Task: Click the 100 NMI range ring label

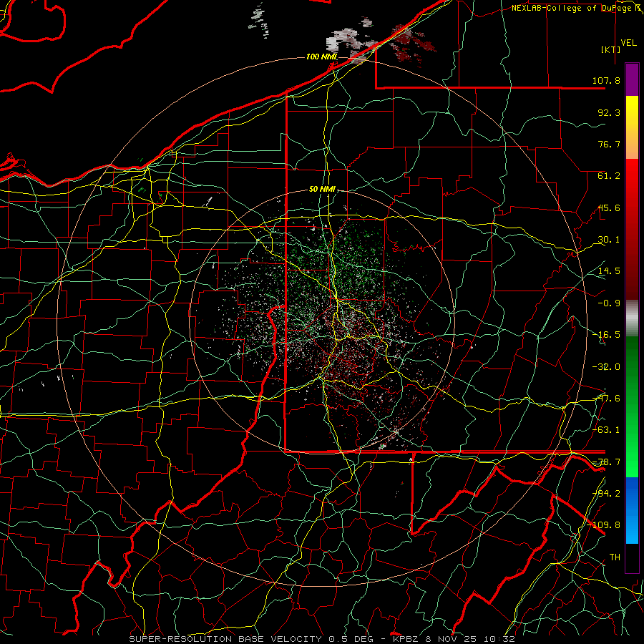Action: click(321, 57)
